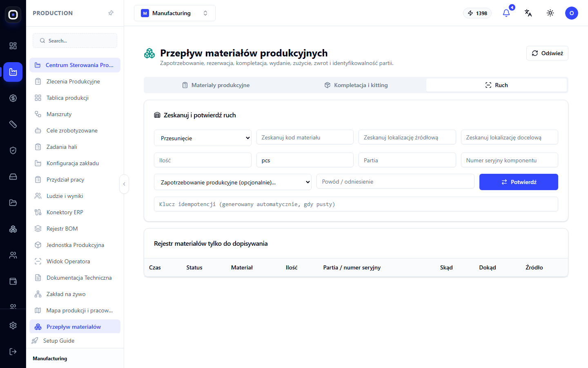Screen dimensions: 588x368
Task: Select the Ruch tab
Action: point(497,85)
